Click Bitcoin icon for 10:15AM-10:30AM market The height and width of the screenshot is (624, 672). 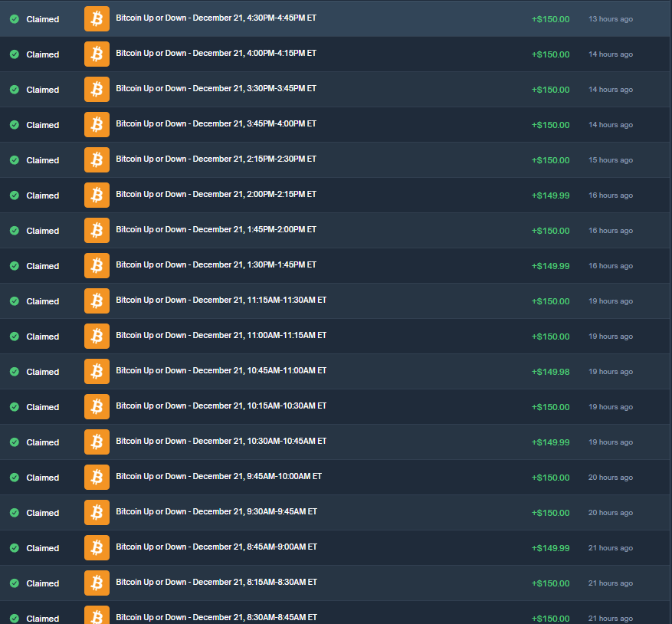97,406
